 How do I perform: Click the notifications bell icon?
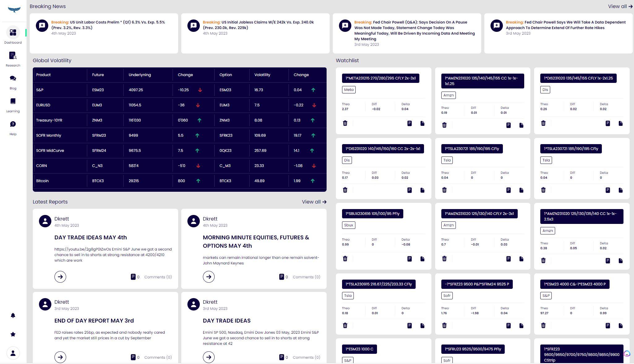13,315
